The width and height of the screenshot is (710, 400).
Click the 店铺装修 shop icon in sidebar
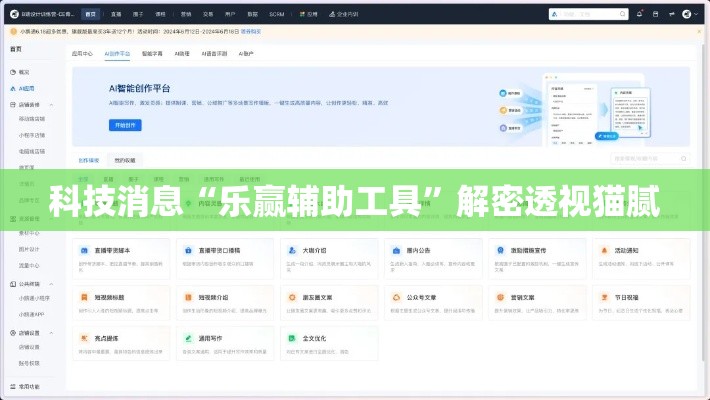(13, 105)
